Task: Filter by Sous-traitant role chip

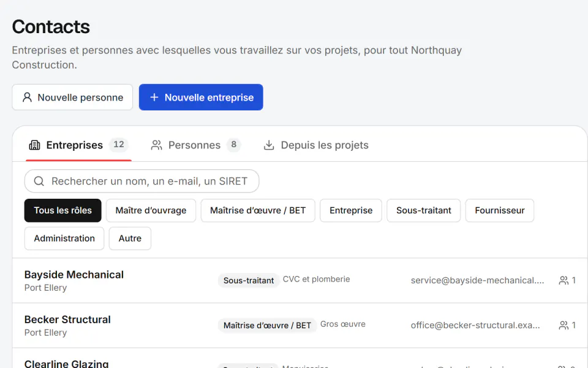Action: point(424,210)
